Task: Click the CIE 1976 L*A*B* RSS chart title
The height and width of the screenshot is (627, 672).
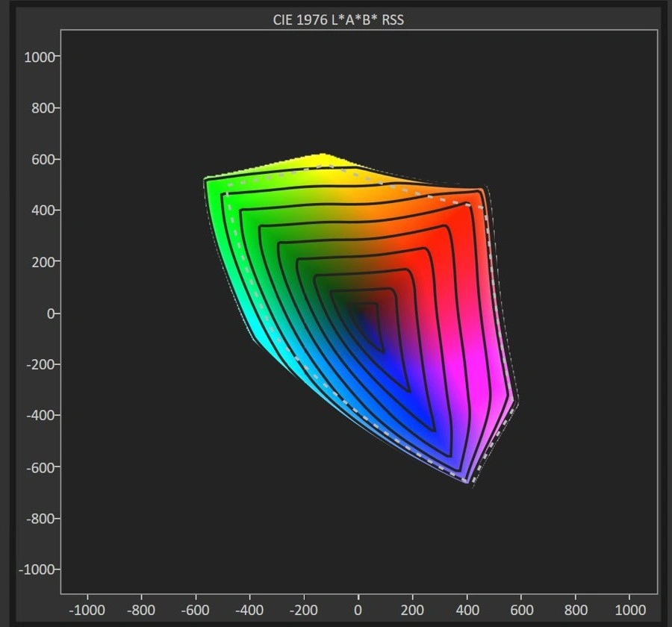Action: (x=338, y=19)
